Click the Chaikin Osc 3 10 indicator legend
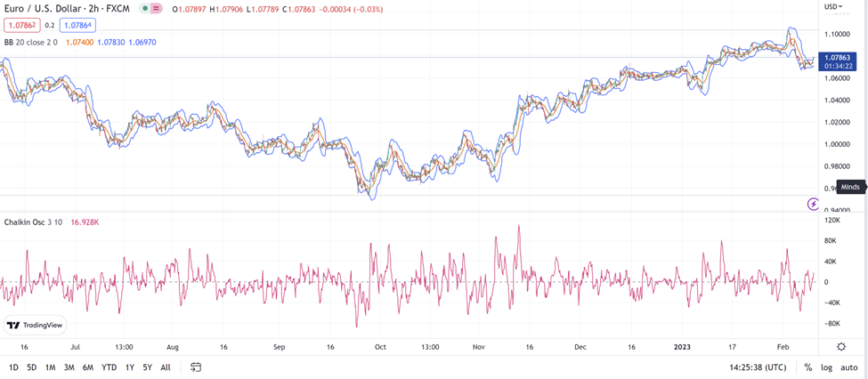This screenshot has height=379, width=868. tap(35, 222)
